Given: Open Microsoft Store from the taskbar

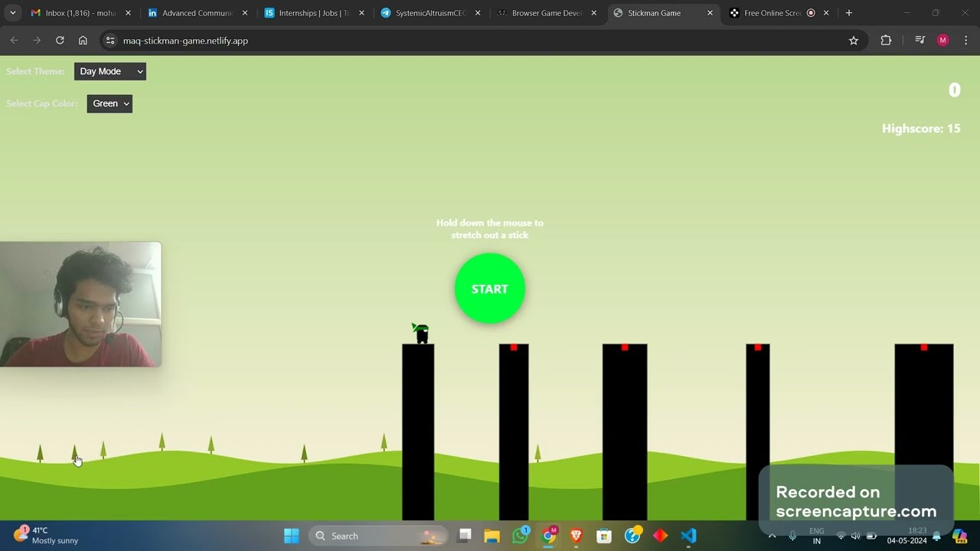Looking at the screenshot, I should point(604,536).
